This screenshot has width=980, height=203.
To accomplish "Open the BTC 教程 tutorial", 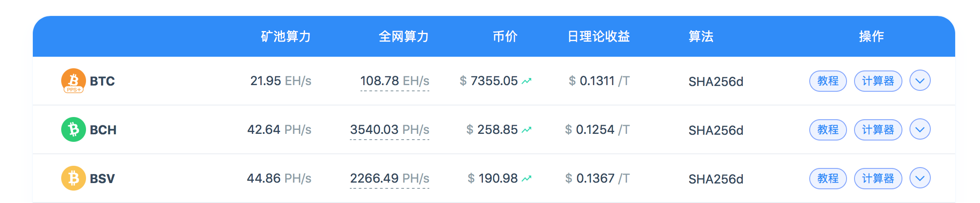I will pyautogui.click(x=828, y=81).
